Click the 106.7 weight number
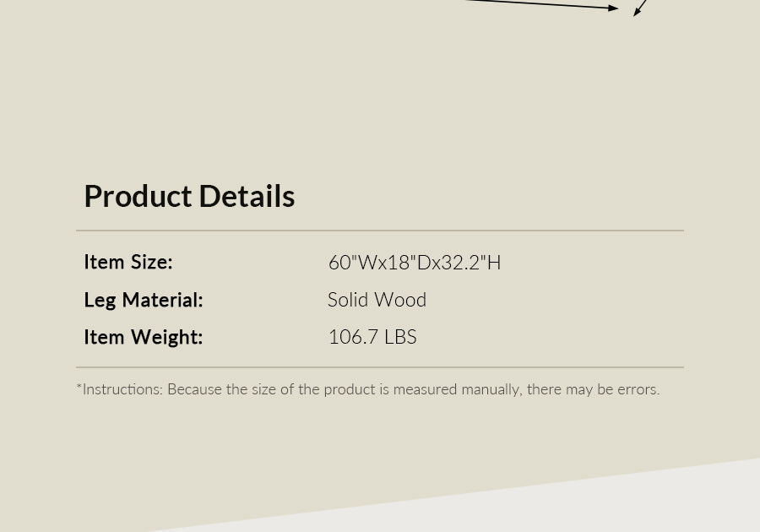 click(353, 337)
